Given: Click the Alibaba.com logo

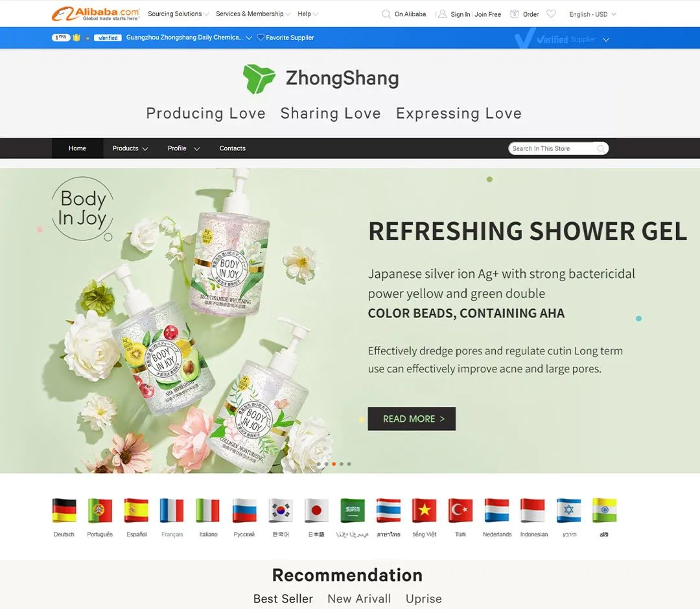Looking at the screenshot, I should coord(95,14).
